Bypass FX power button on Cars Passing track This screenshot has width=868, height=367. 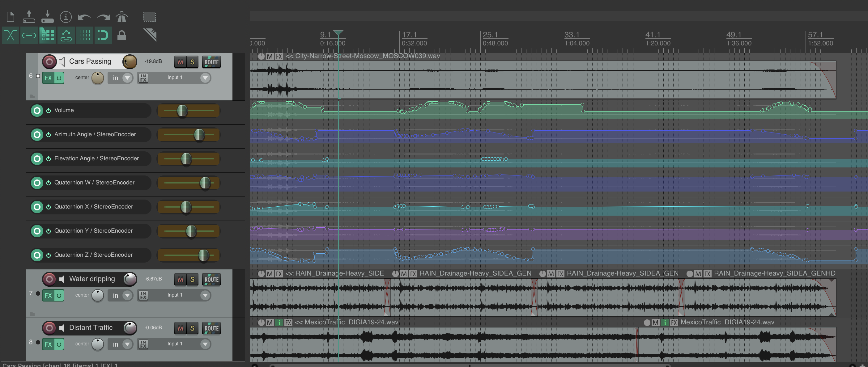[x=59, y=78]
